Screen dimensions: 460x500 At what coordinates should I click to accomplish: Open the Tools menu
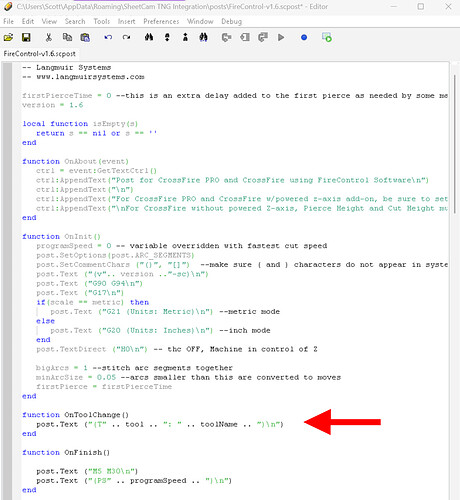point(102,21)
